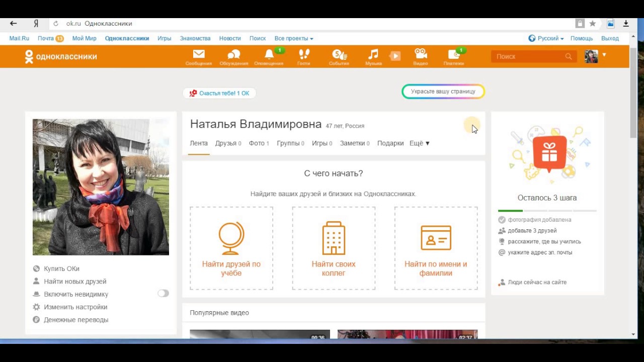Click the browser downloads arrow icon

626,24
